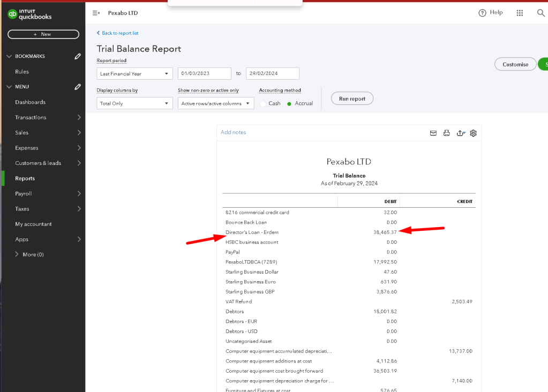Print the trial balance report

pos(447,133)
